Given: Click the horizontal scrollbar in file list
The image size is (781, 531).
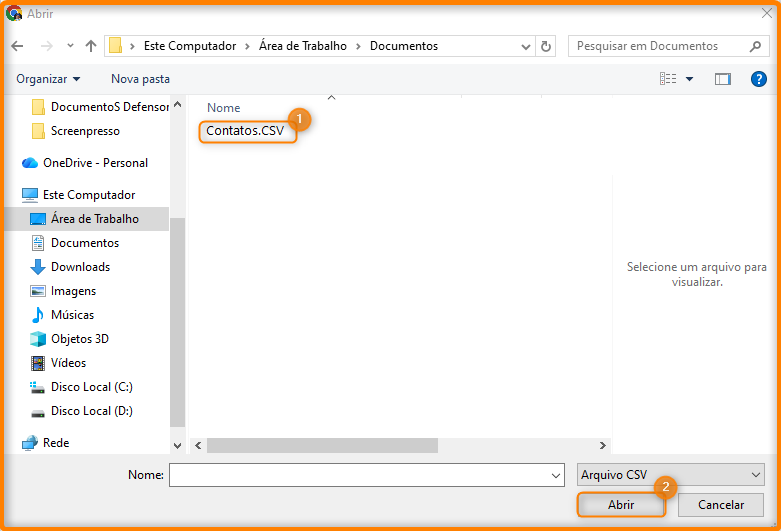Looking at the screenshot, I should (x=322, y=446).
